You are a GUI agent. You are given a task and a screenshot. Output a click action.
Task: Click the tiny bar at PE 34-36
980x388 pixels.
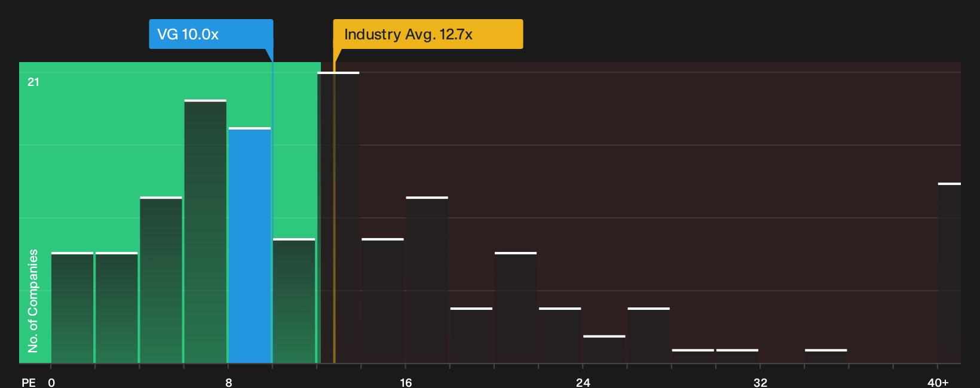coord(826,356)
